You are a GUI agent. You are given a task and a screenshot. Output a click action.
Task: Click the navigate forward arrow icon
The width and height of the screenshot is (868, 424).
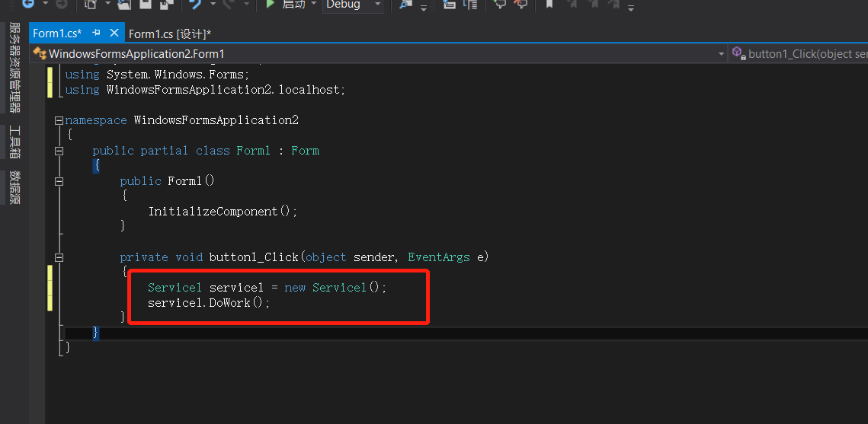click(x=62, y=4)
